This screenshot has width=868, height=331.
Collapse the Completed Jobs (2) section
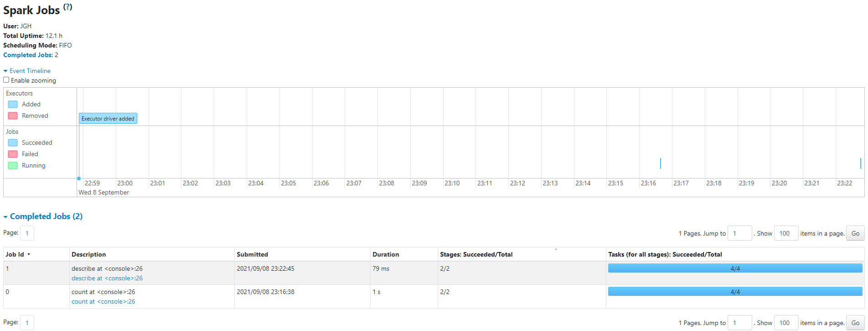(x=43, y=216)
